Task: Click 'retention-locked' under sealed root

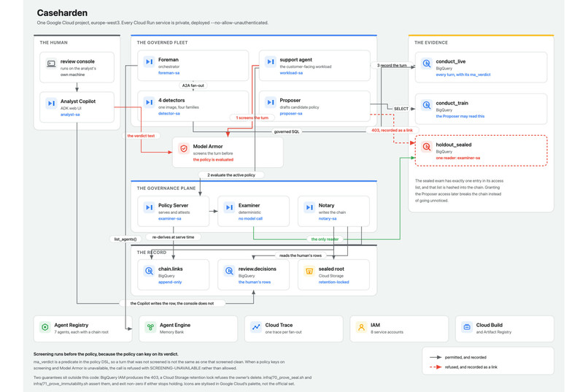Action: pyautogui.click(x=333, y=282)
